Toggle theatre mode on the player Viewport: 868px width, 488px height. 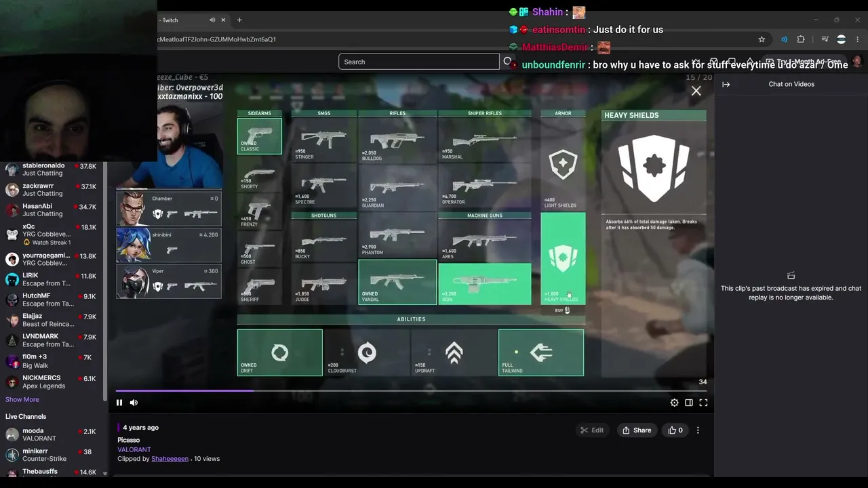point(689,403)
